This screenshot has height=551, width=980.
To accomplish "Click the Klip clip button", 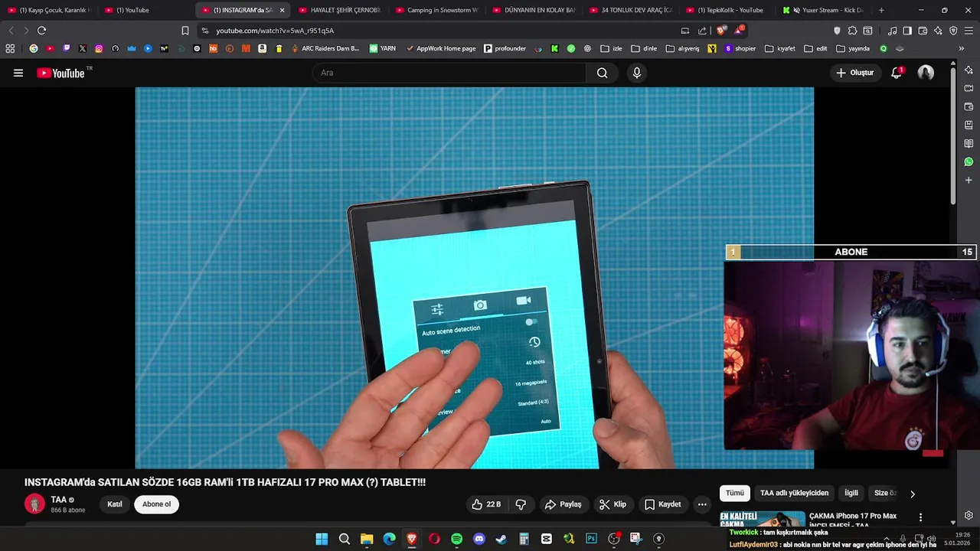I will pos(612,504).
